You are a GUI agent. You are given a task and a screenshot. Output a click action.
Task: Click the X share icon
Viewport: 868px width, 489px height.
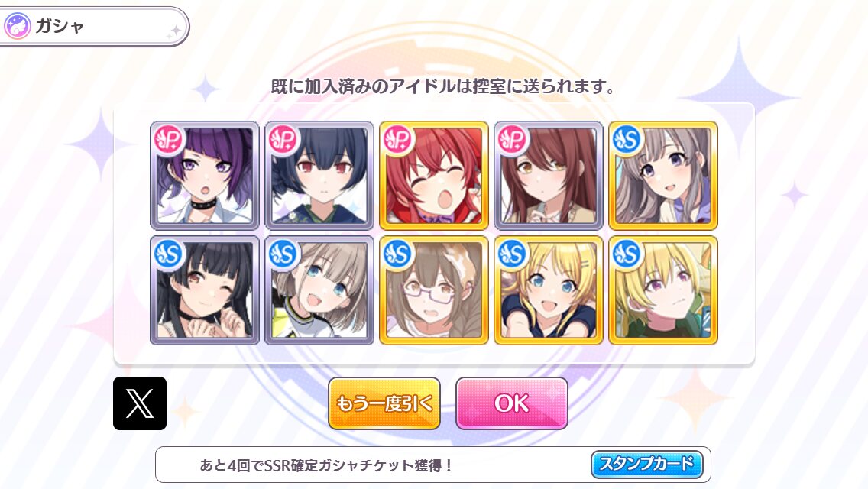click(x=140, y=403)
